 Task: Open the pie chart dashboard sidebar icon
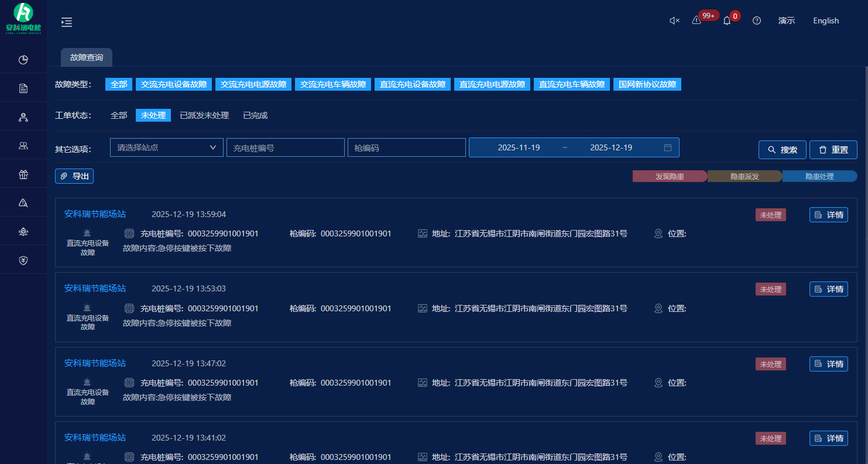23,60
